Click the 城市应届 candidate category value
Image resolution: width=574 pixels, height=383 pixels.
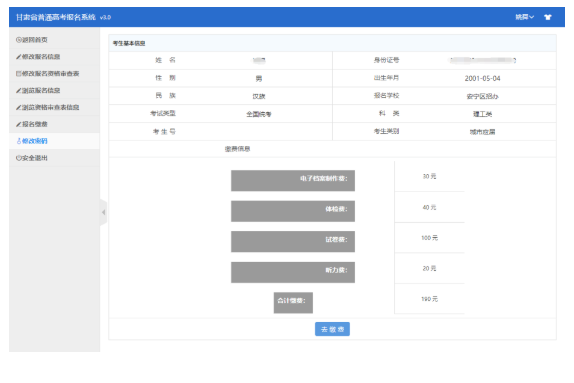pyautogui.click(x=482, y=132)
